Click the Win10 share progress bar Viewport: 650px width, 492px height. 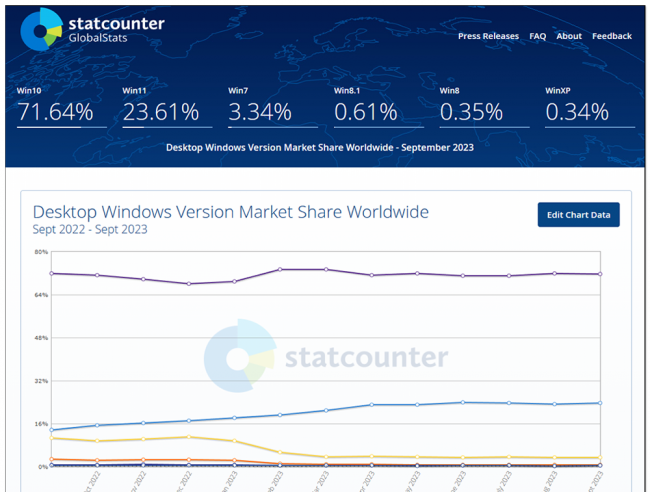(62, 127)
